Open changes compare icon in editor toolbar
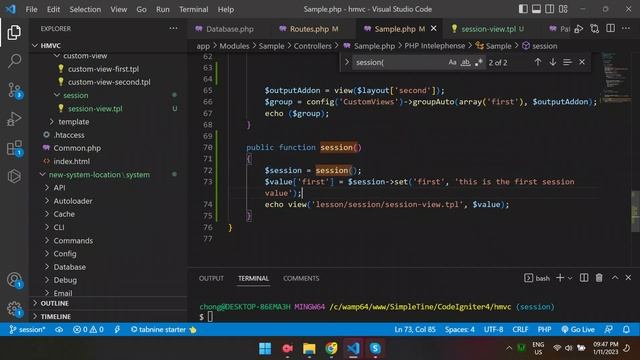Viewport: 640px width, 360px height. [595, 29]
